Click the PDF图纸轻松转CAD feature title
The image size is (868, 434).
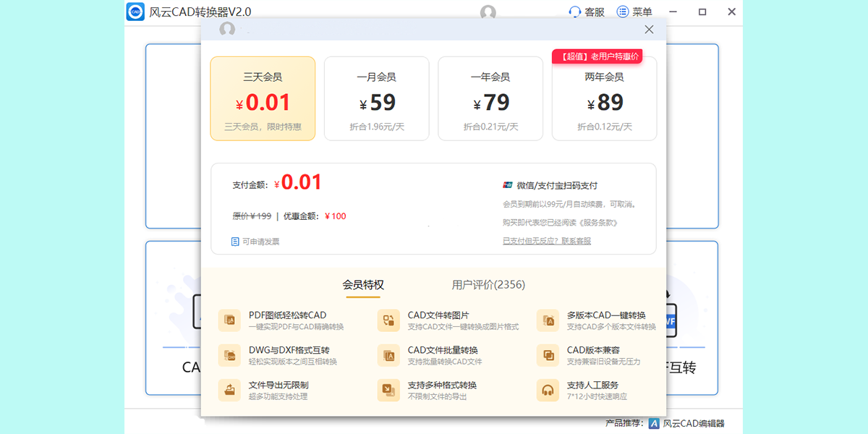point(287,315)
